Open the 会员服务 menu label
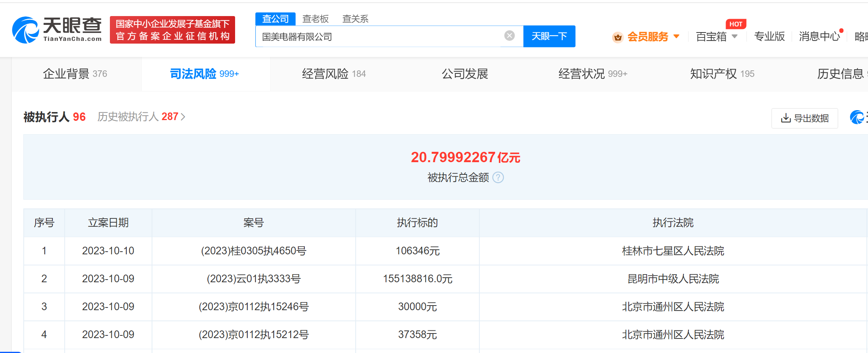The height and width of the screenshot is (353, 868). 647,37
